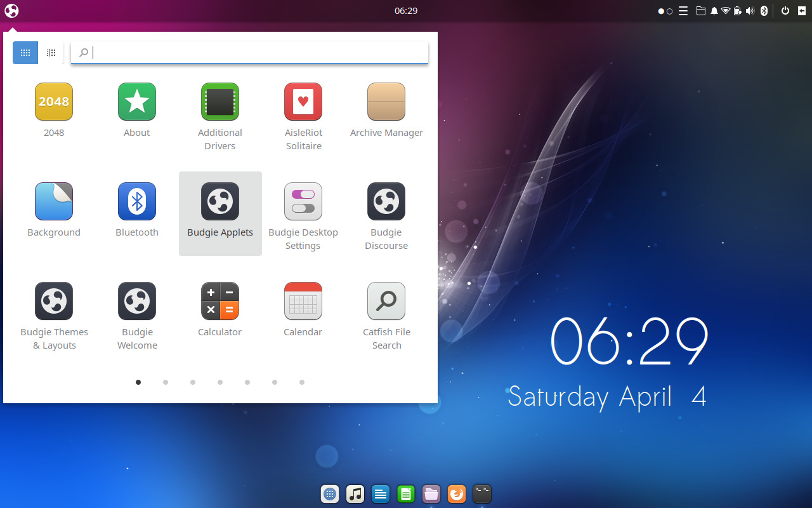Start Catfish File Search
812x508 pixels.
(386, 301)
